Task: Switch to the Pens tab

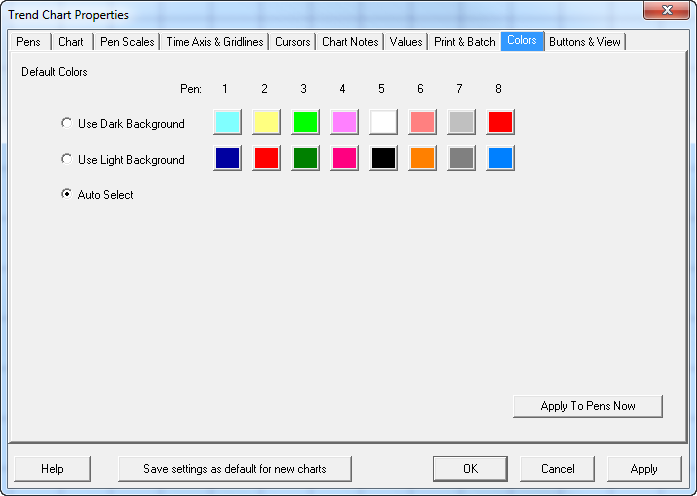Action: [x=28, y=42]
